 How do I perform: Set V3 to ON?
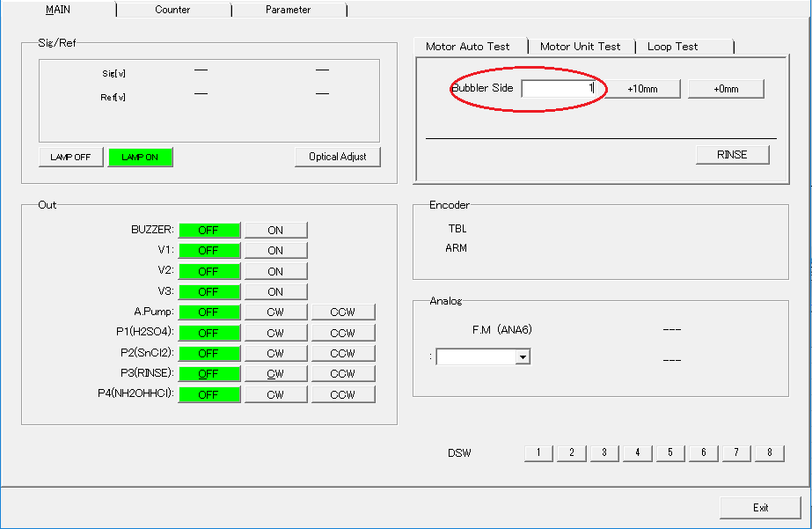click(275, 291)
